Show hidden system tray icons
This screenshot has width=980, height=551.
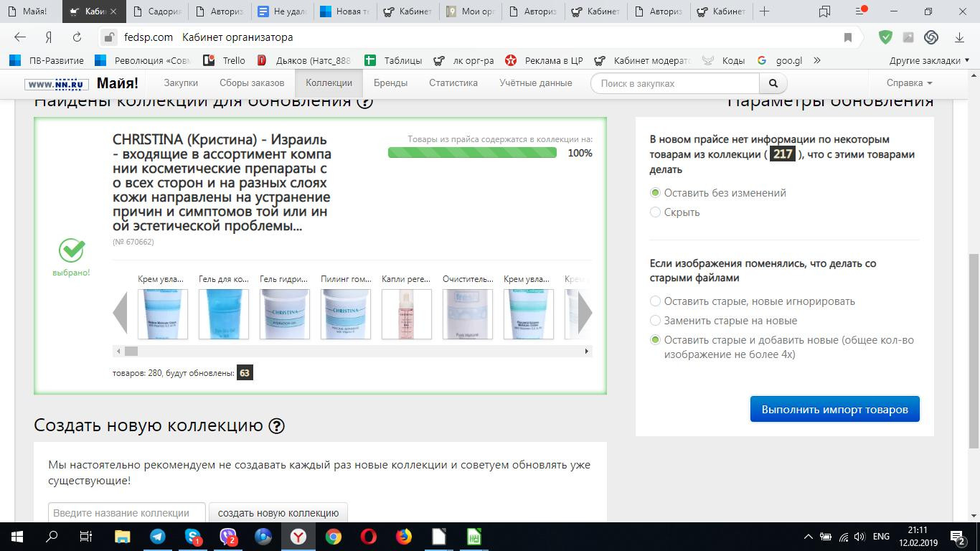pyautogui.click(x=808, y=537)
